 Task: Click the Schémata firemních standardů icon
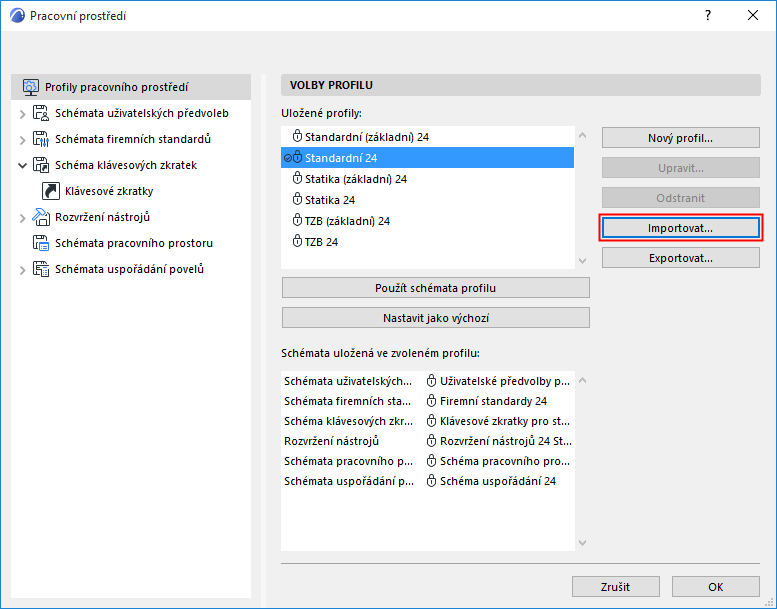pos(41,139)
